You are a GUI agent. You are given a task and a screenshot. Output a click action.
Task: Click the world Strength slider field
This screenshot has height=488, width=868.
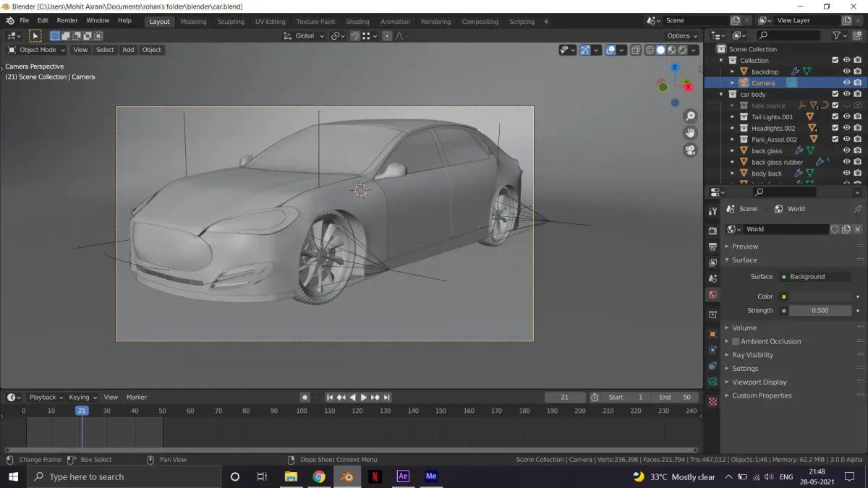[x=820, y=310]
